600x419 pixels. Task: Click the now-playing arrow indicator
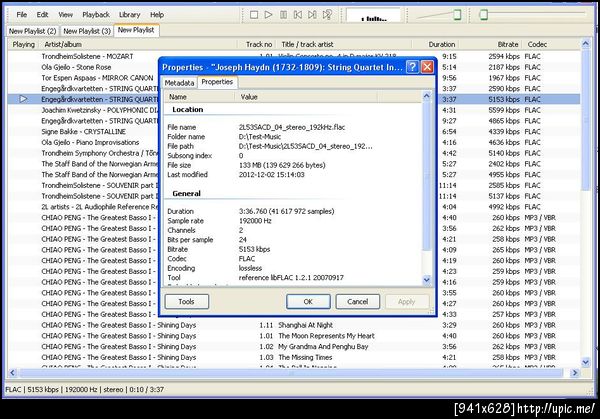pyautogui.click(x=23, y=99)
